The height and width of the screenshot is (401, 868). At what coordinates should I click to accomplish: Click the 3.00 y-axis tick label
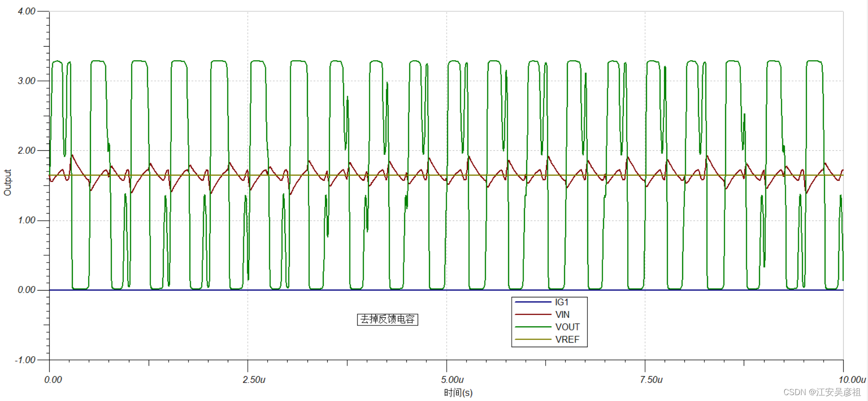click(x=27, y=81)
